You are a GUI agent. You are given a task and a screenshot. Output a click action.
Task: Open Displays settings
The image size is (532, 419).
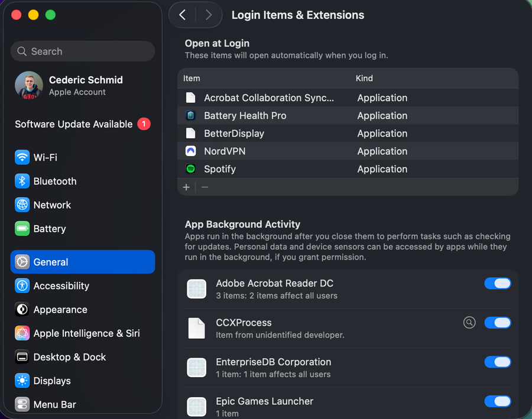[x=82, y=381]
